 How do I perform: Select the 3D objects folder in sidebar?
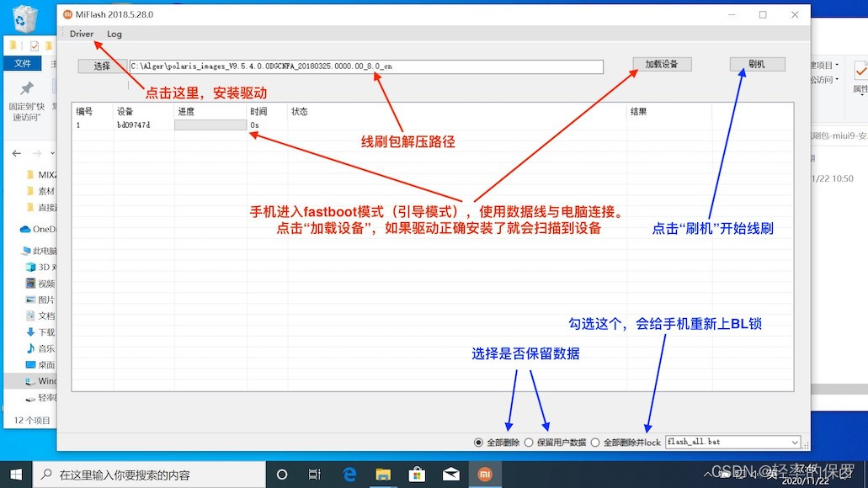[41, 267]
